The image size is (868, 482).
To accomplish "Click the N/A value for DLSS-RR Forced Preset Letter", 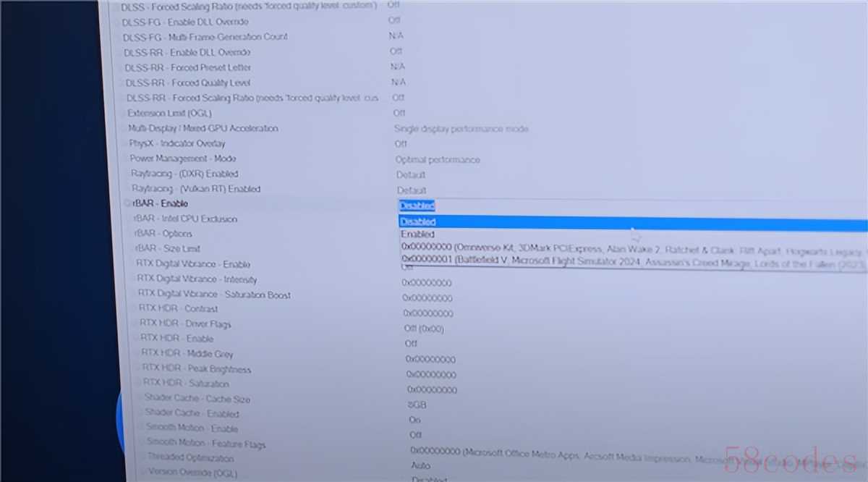I will (398, 67).
